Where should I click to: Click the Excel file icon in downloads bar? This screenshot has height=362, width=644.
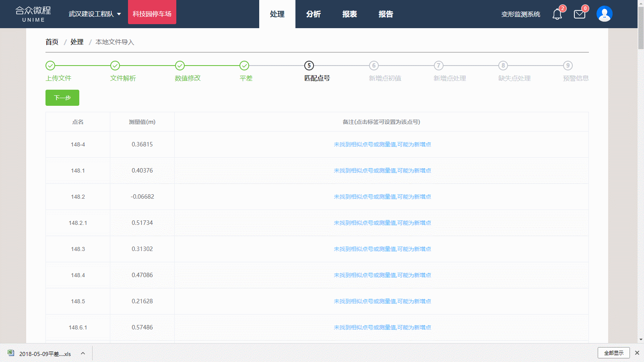point(11,353)
